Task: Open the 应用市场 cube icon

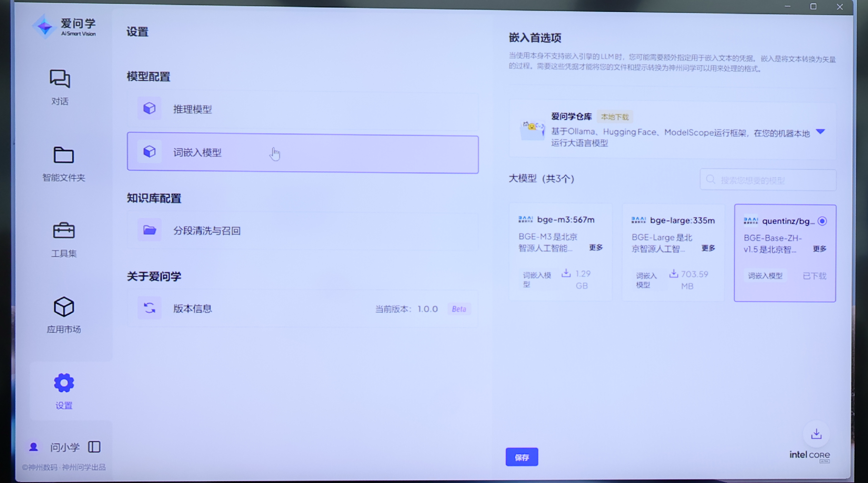Action: tap(64, 307)
